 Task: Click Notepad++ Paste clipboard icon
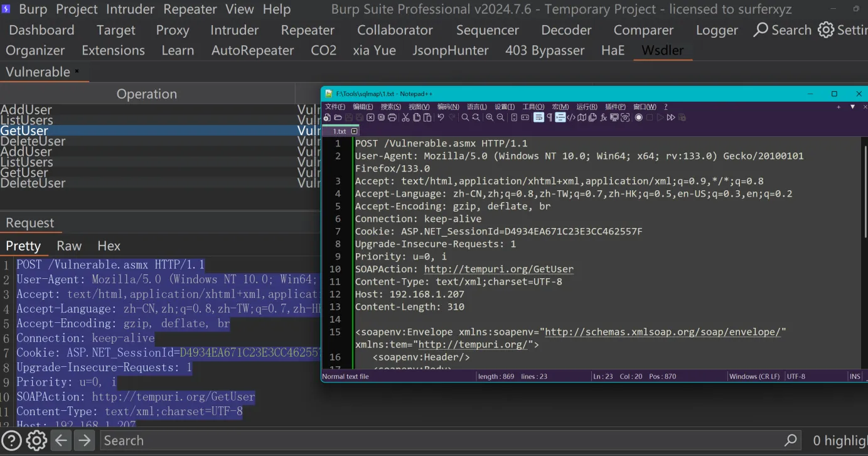tap(427, 117)
